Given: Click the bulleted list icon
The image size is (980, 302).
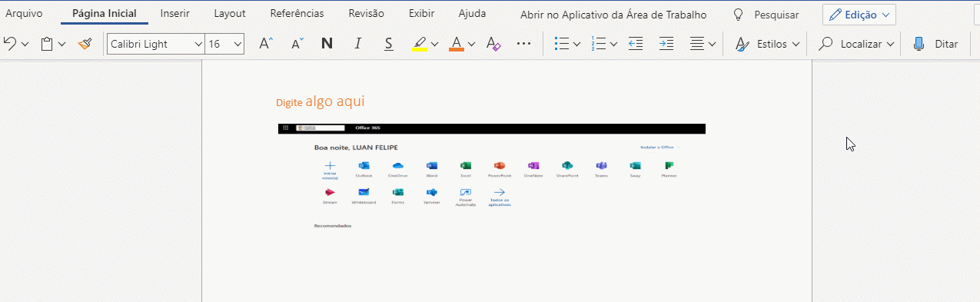Looking at the screenshot, I should [562, 44].
